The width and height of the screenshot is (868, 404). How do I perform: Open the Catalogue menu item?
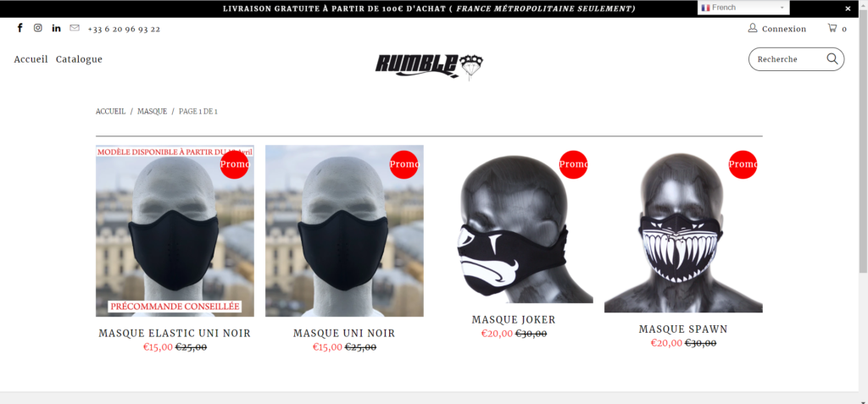[x=79, y=59]
